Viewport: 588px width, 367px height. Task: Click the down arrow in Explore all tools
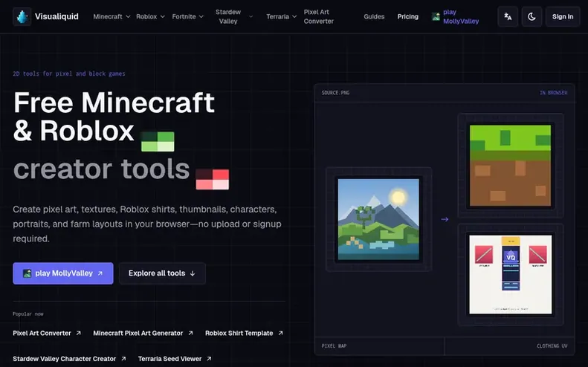coord(193,273)
